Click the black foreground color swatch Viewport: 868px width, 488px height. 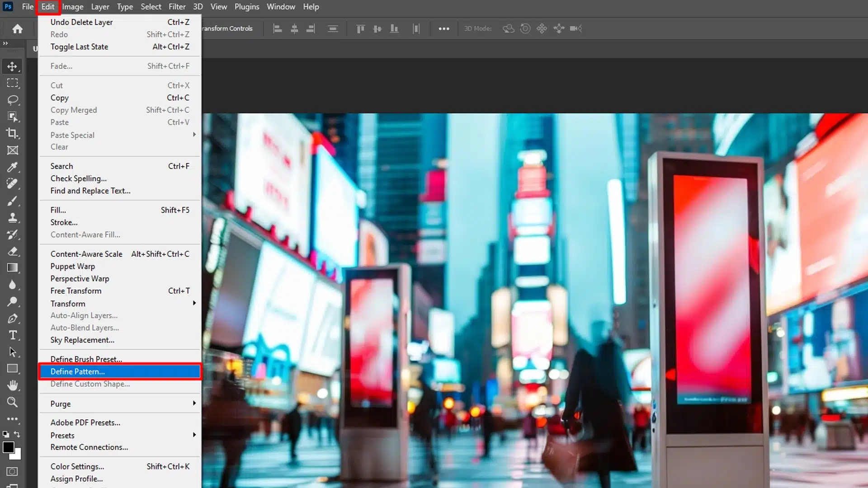tap(8, 447)
